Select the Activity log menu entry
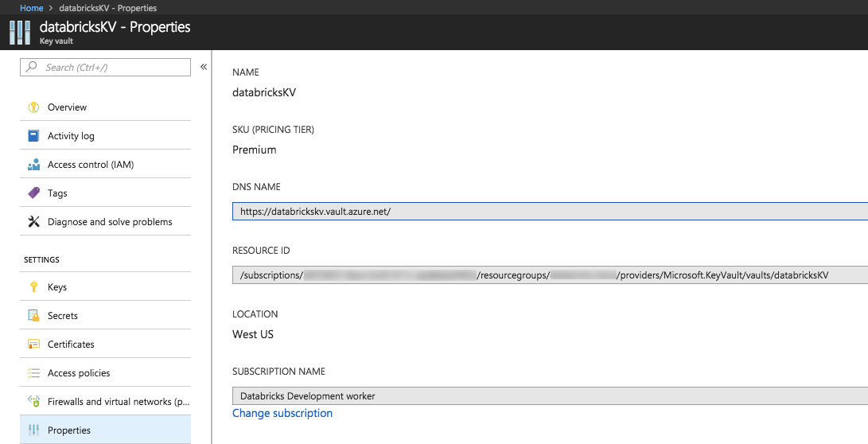Image resolution: width=868 pixels, height=444 pixels. tap(71, 136)
